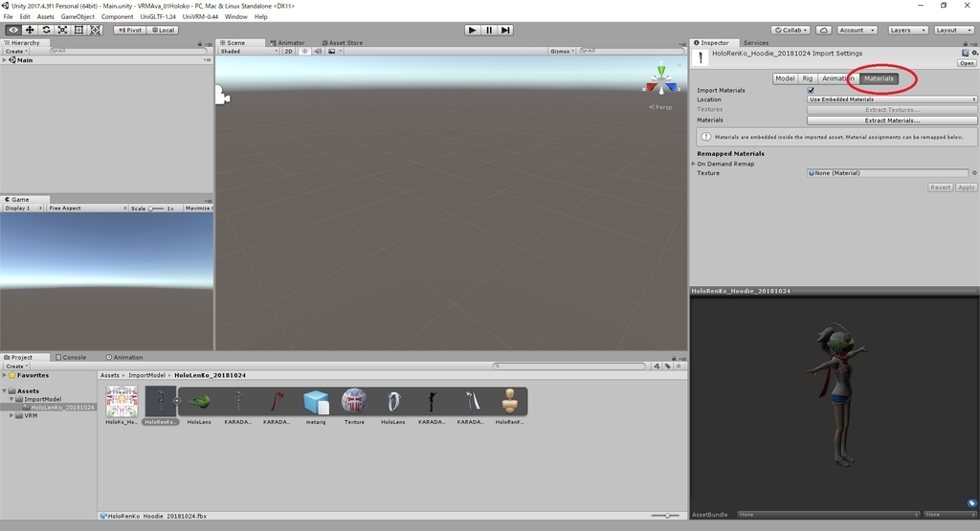This screenshot has width=980, height=531.
Task: Pick material for Texture object field
Action: 973,173
